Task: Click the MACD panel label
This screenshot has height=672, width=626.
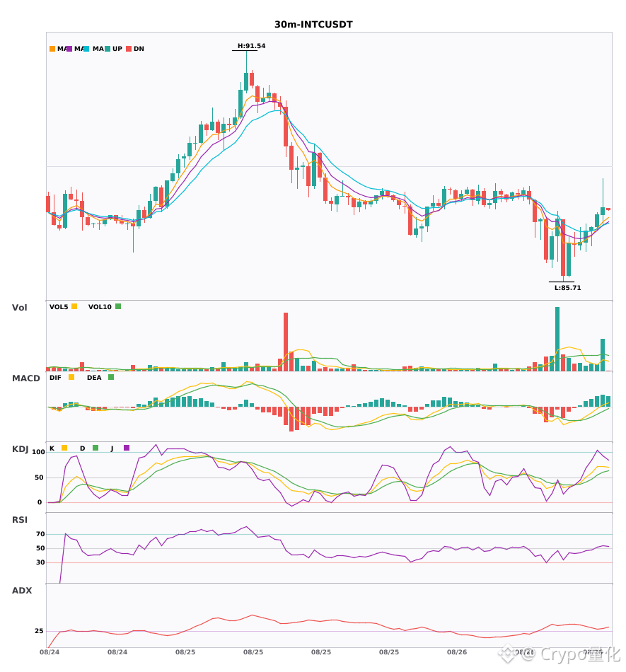Action: [25, 378]
